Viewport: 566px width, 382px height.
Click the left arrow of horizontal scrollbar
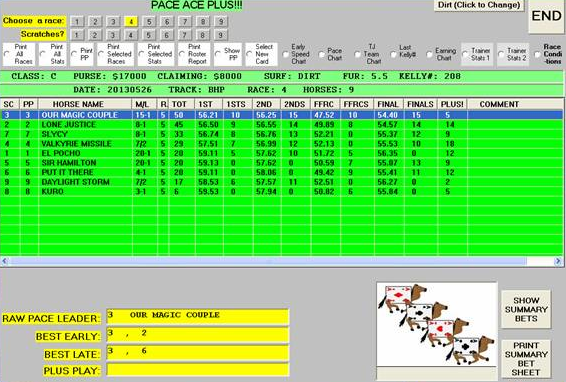pyautogui.click(x=4, y=261)
